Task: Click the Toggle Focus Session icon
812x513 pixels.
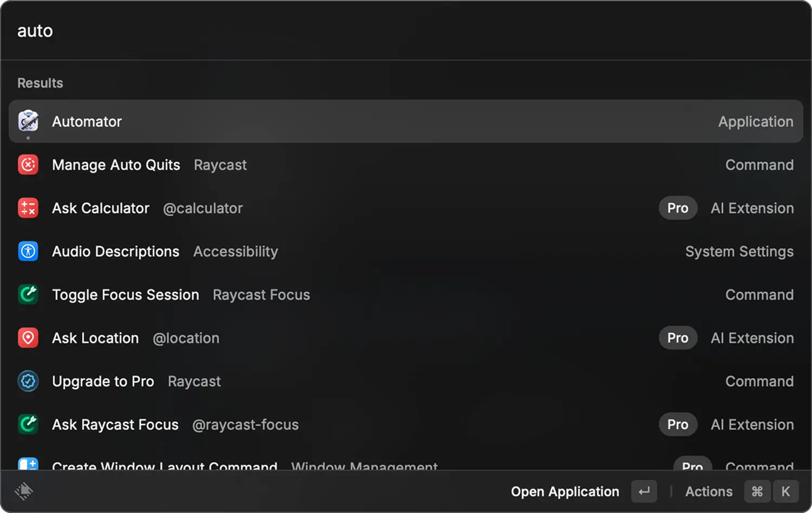Action: [28, 294]
